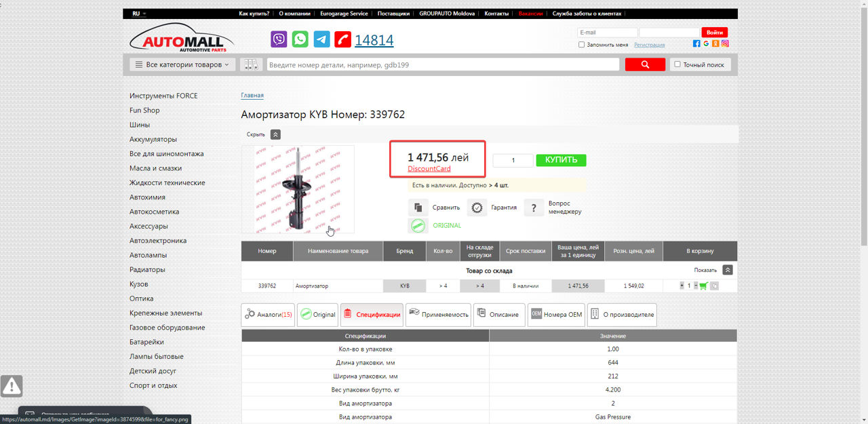Click the green shopping cart icon in product row

[x=703, y=286]
